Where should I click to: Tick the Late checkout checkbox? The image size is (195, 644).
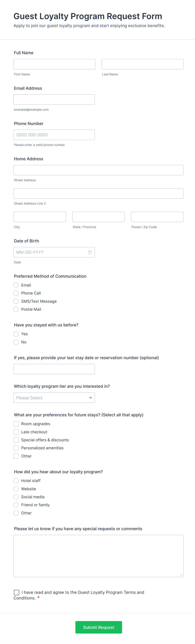(16, 432)
